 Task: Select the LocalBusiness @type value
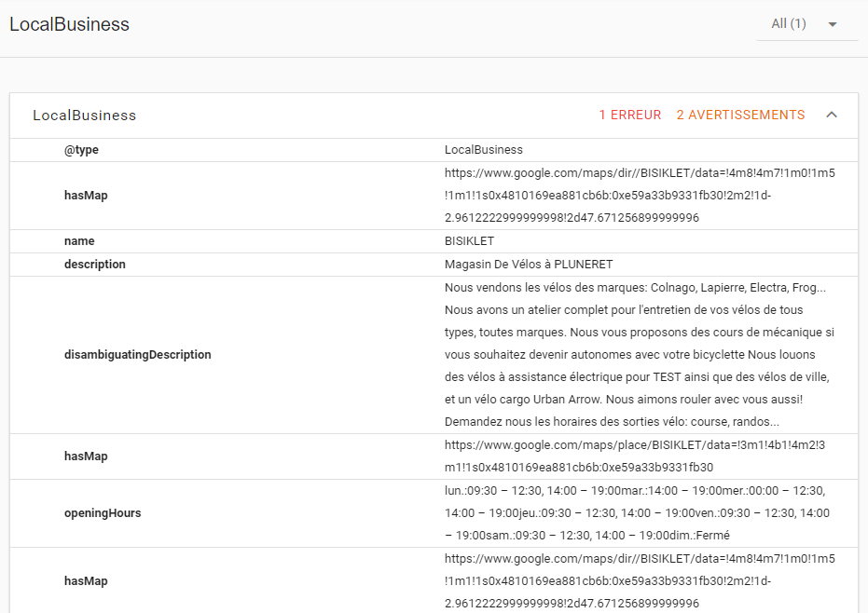pos(483,150)
